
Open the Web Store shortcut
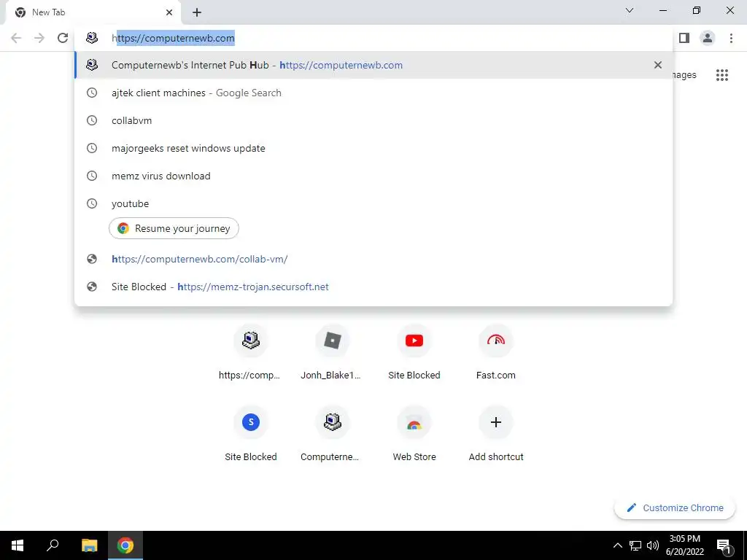click(414, 435)
